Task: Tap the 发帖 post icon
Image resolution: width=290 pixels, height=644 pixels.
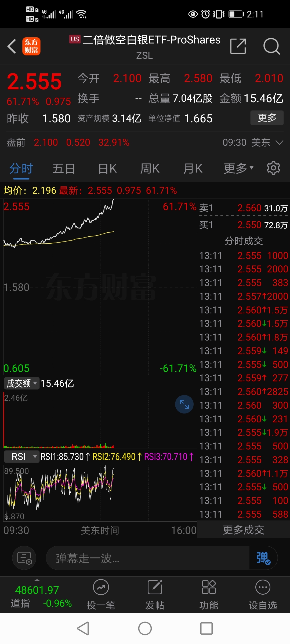Action: pyautogui.click(x=155, y=594)
